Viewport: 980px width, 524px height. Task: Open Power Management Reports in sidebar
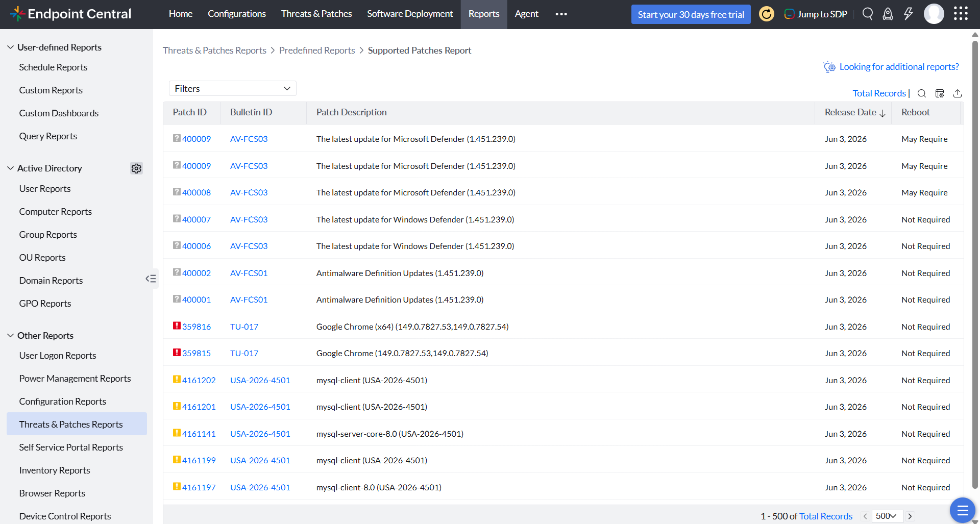tap(75, 379)
